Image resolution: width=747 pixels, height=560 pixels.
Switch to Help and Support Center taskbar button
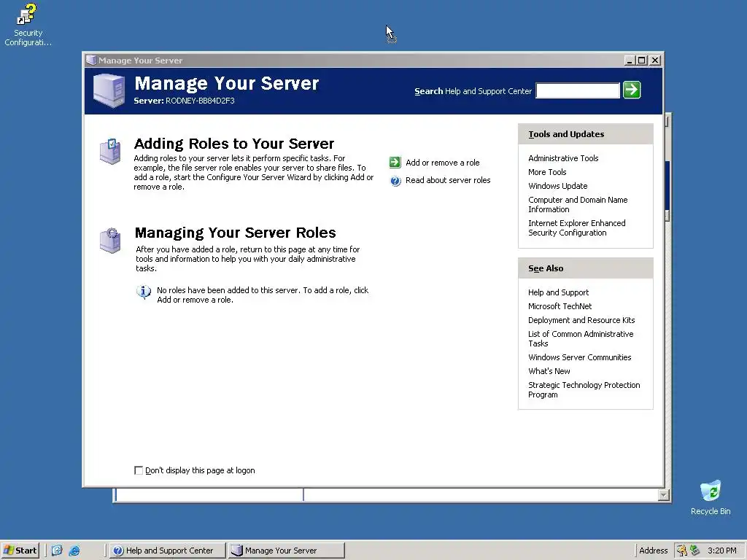167,551
